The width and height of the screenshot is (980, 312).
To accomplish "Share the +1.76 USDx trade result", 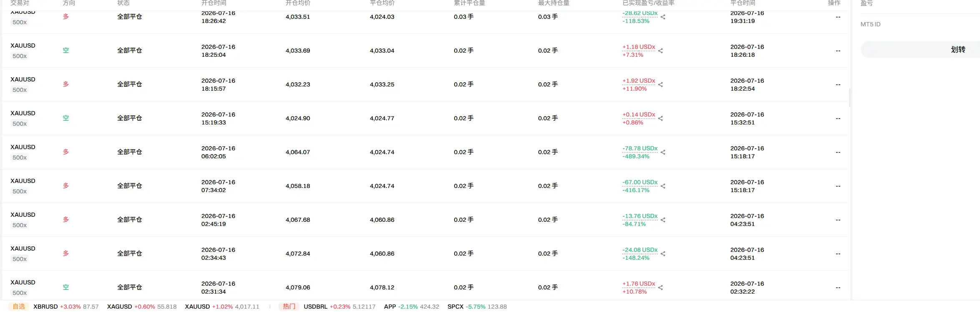I will click(x=661, y=288).
